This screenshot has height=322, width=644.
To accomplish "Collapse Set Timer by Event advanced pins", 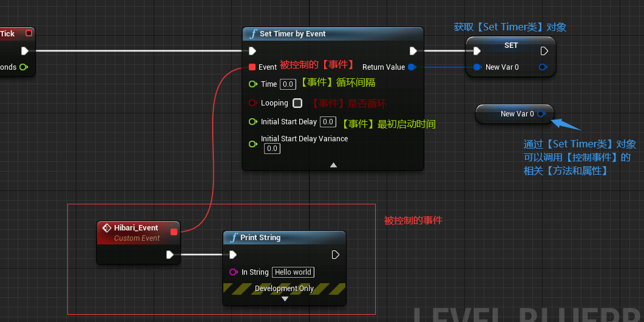I will pyautogui.click(x=333, y=165).
